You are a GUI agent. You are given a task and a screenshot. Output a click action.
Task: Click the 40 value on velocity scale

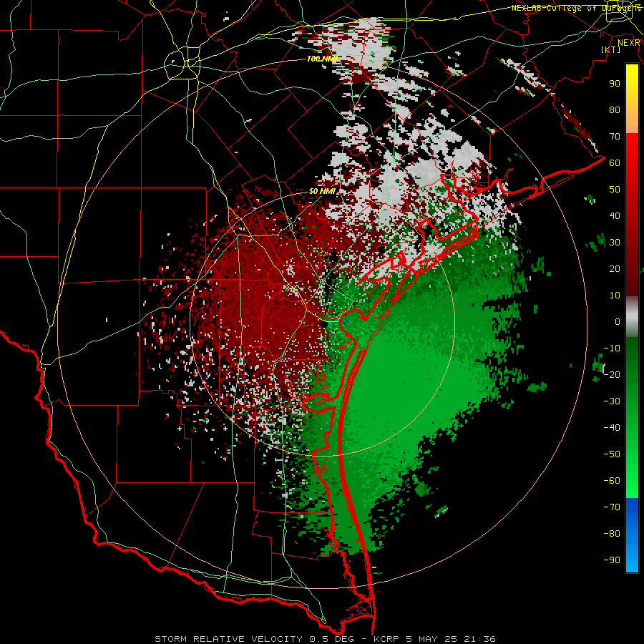tap(615, 216)
